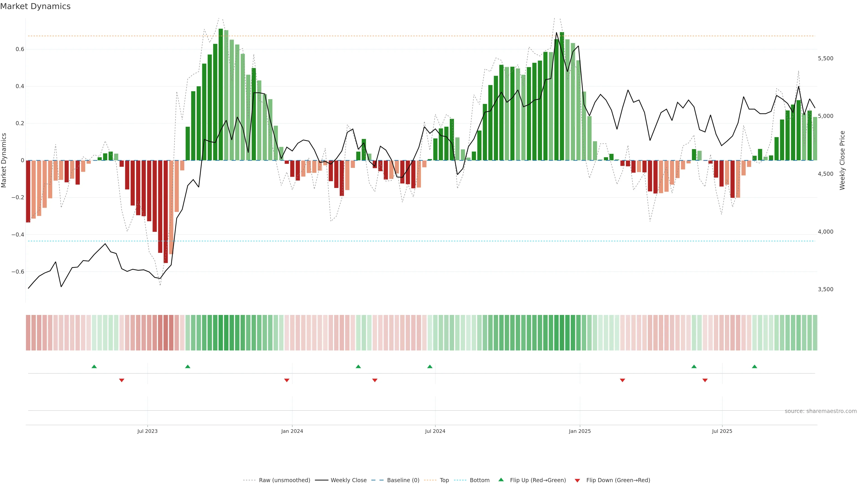Image resolution: width=868 pixels, height=488 pixels.
Task: Click the leftmost green flip-up triangle marker
Action: tap(94, 366)
